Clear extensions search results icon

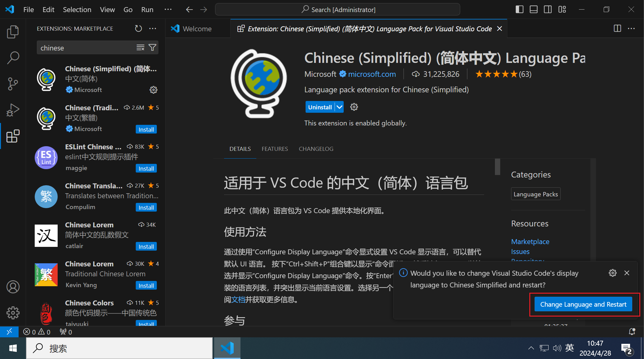140,48
